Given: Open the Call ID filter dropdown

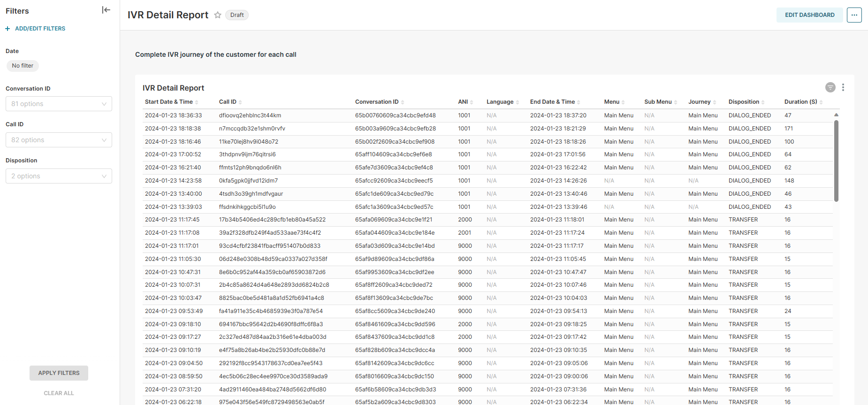Looking at the screenshot, I should click(59, 140).
